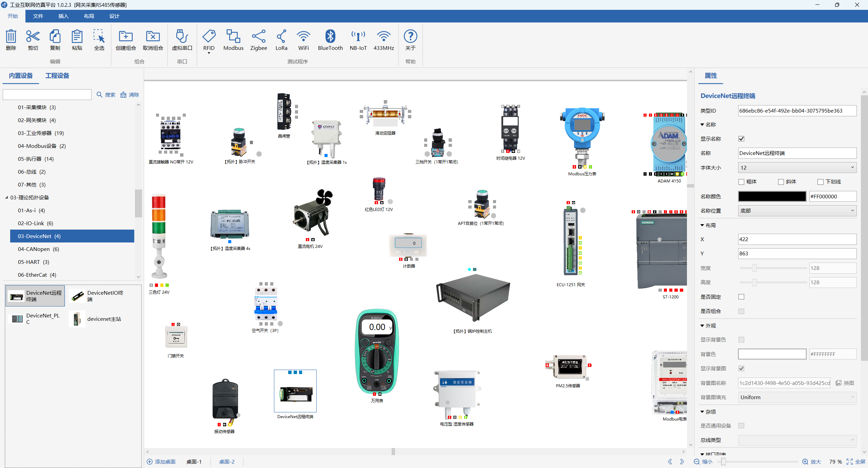Check the 是否固定 checkbox
Screen dimensions: 868x468
click(741, 297)
